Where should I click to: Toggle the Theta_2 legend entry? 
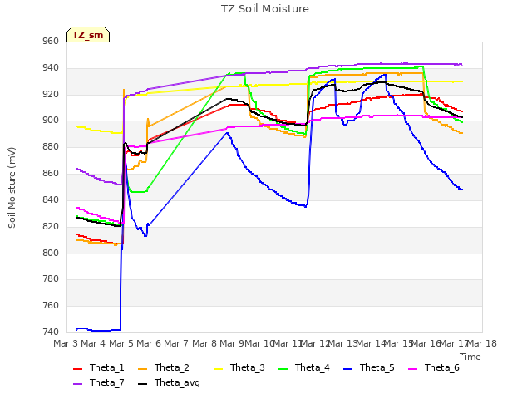click(164, 367)
